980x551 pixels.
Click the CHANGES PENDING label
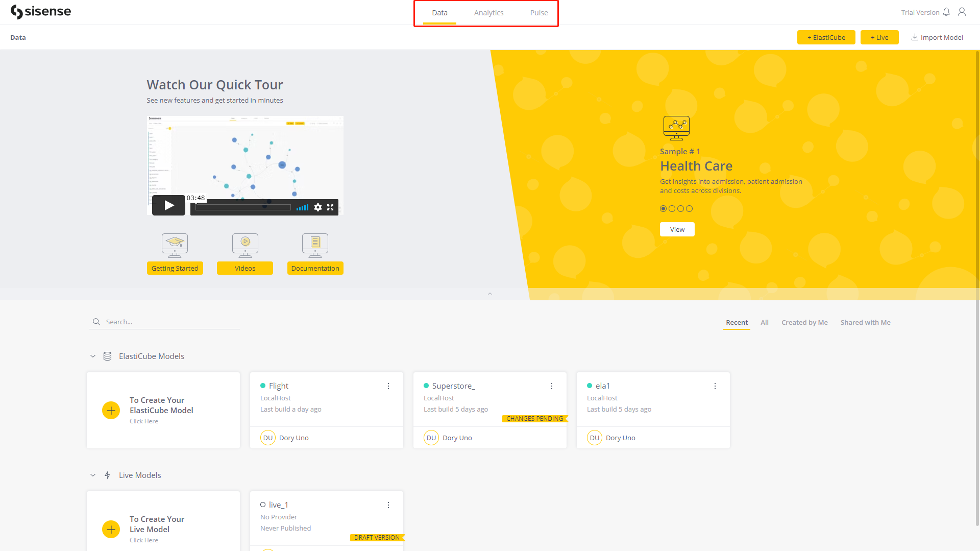pyautogui.click(x=534, y=419)
